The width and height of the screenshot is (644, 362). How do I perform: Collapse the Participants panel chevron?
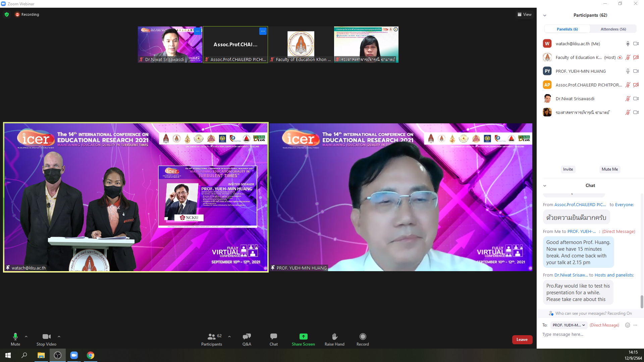point(545,15)
